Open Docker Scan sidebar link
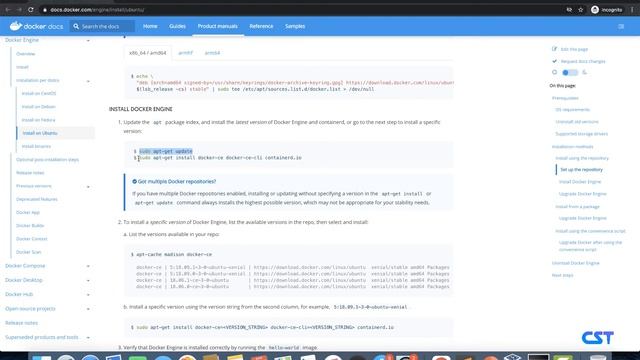Image resolution: width=640 pixels, height=360 pixels. 29,252
